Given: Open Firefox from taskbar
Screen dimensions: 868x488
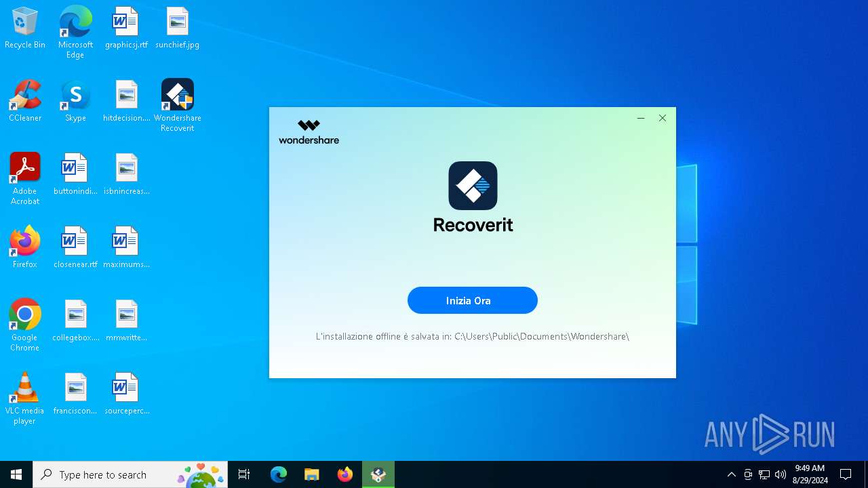Looking at the screenshot, I should [344, 474].
